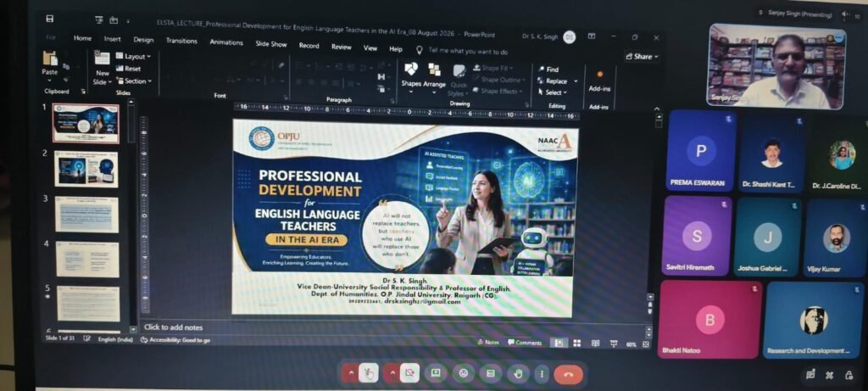Image resolution: width=868 pixels, height=391 pixels.
Task: Open the Section dropdown
Action: click(x=133, y=81)
